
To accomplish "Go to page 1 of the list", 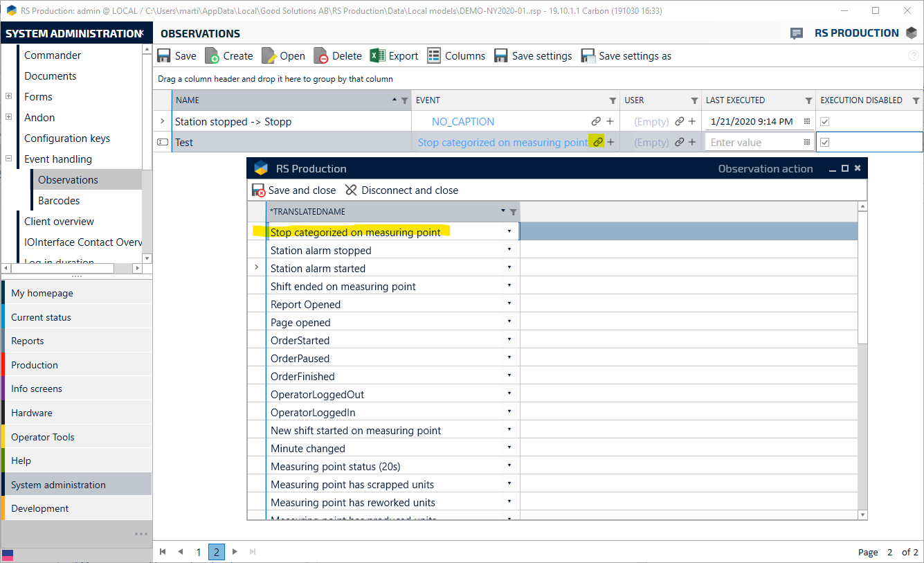I will [199, 552].
